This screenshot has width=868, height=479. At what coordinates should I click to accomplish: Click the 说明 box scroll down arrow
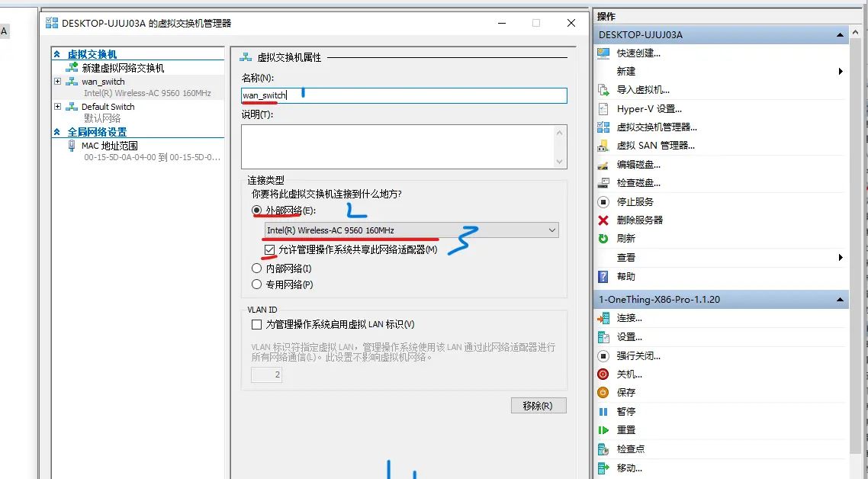pyautogui.click(x=559, y=162)
